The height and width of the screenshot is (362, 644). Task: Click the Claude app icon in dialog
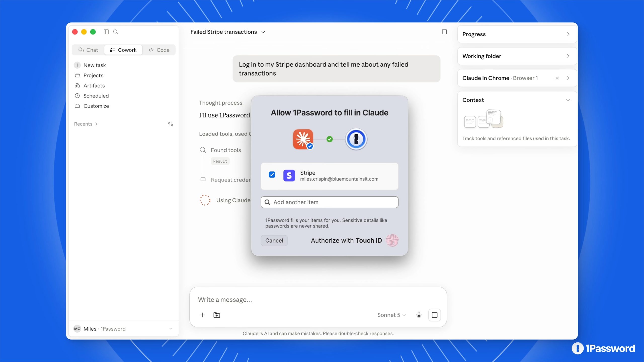(303, 139)
